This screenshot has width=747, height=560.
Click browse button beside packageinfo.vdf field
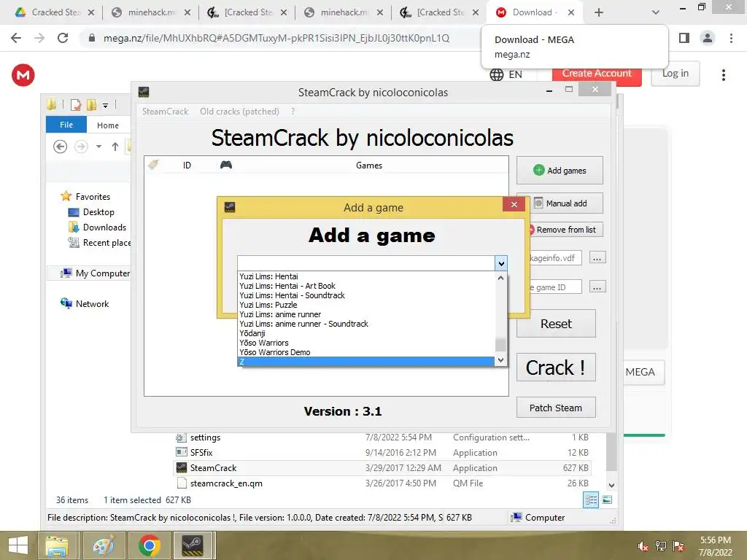(x=597, y=258)
